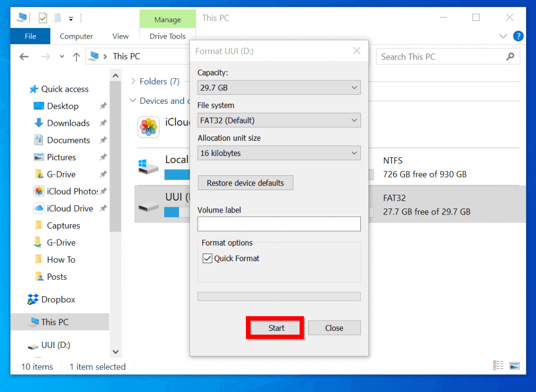Click the Back navigation arrow
Image resolution: width=536 pixels, height=392 pixels.
click(24, 56)
